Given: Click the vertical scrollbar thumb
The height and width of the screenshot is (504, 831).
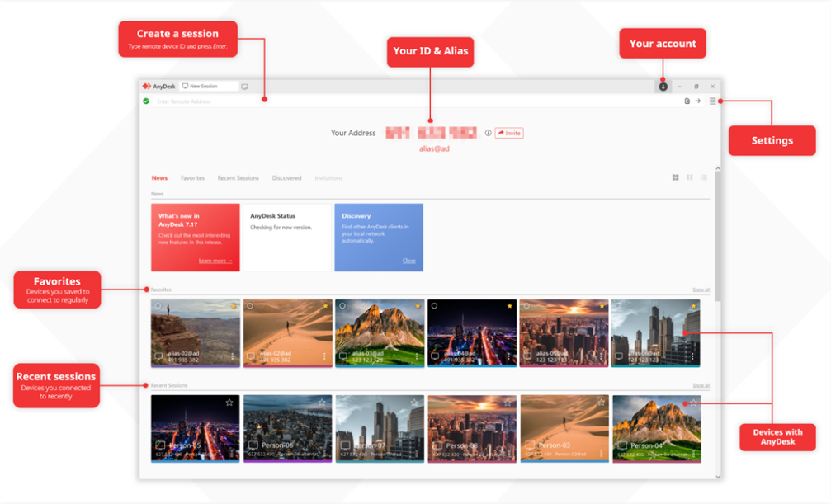Looking at the screenshot, I should click(718, 236).
